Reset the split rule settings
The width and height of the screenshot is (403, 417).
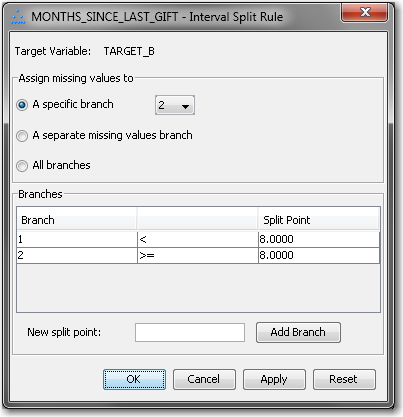(344, 379)
